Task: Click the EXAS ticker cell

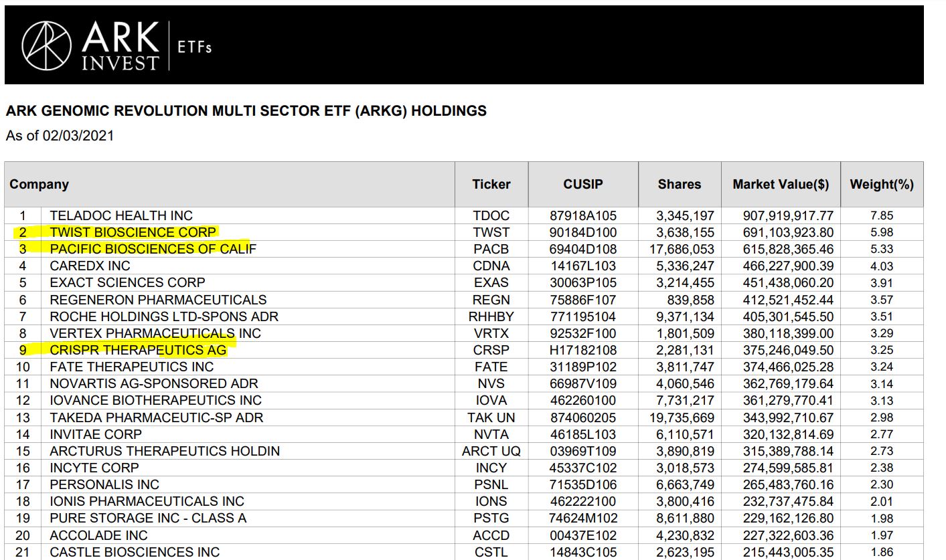Action: (491, 283)
